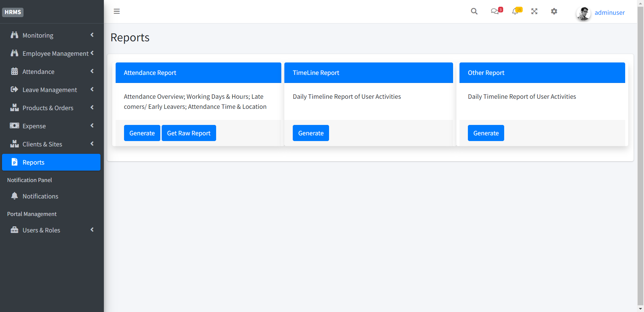Open the search icon in the top bar

pyautogui.click(x=474, y=11)
